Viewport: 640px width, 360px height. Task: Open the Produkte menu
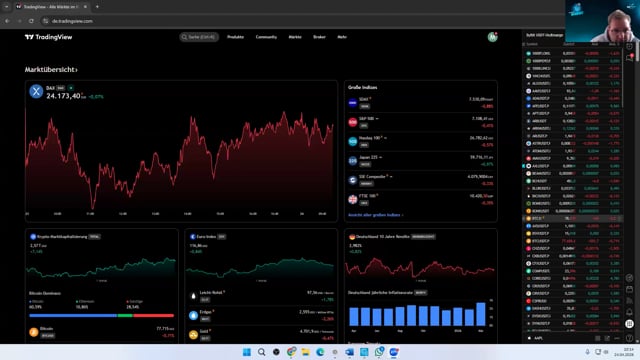click(x=236, y=37)
